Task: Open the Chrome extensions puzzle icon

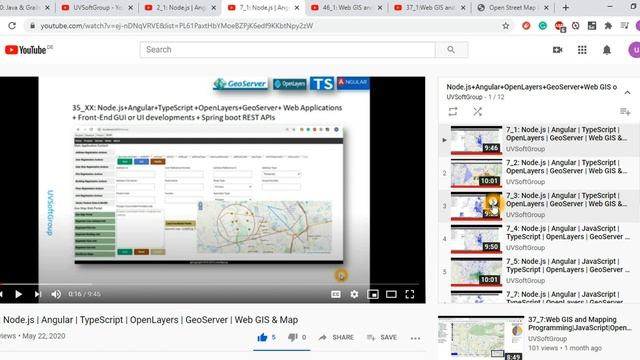Action: [608, 26]
